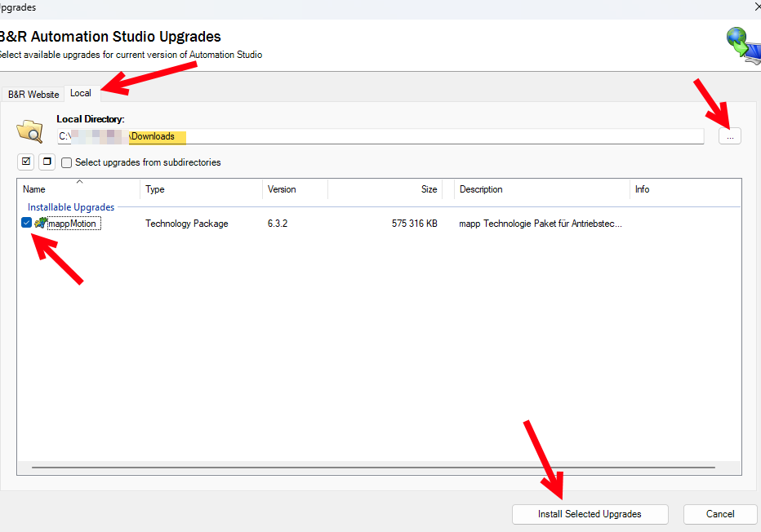Viewport: 761px width, 532px height.
Task: Click the Local Directory path field
Action: [x=380, y=136]
